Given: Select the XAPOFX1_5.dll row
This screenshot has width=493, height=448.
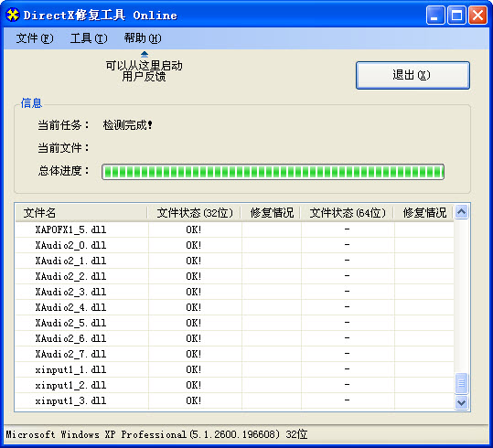Looking at the screenshot, I should 234,229.
